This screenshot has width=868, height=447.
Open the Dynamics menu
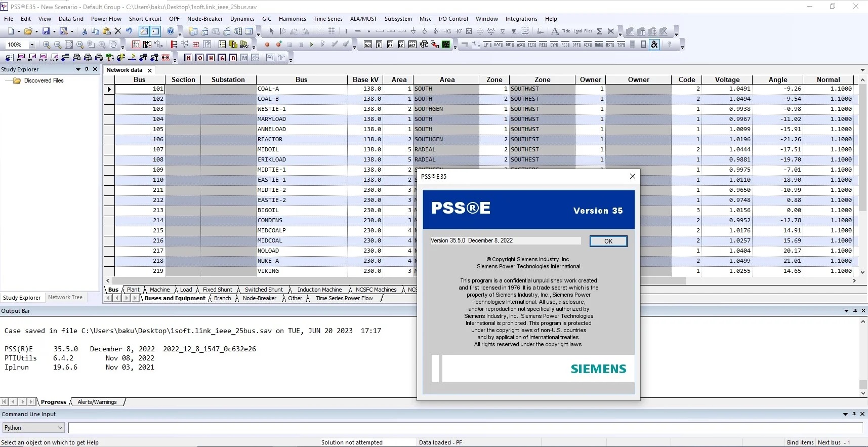coord(242,19)
